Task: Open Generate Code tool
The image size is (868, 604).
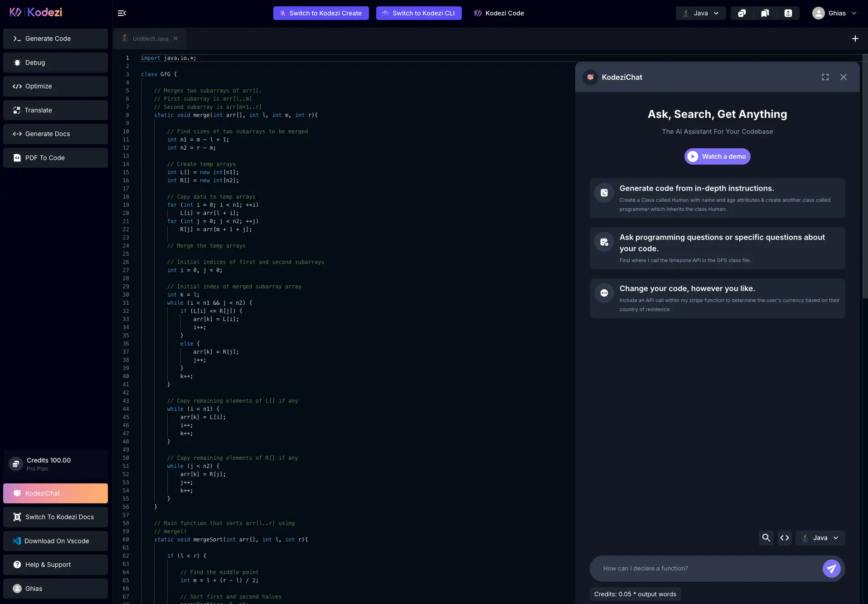Action: (55, 39)
